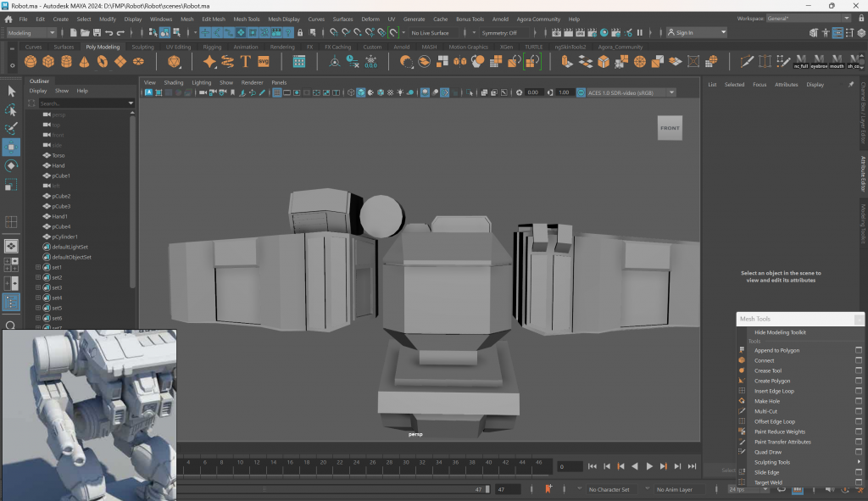Click the undo arrow icon
Image resolution: width=868 pixels, height=501 pixels.
tap(108, 33)
